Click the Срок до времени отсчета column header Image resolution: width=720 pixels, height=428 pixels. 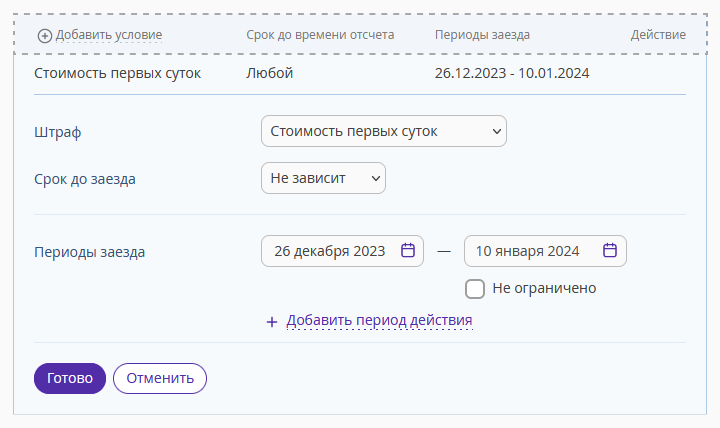(320, 35)
